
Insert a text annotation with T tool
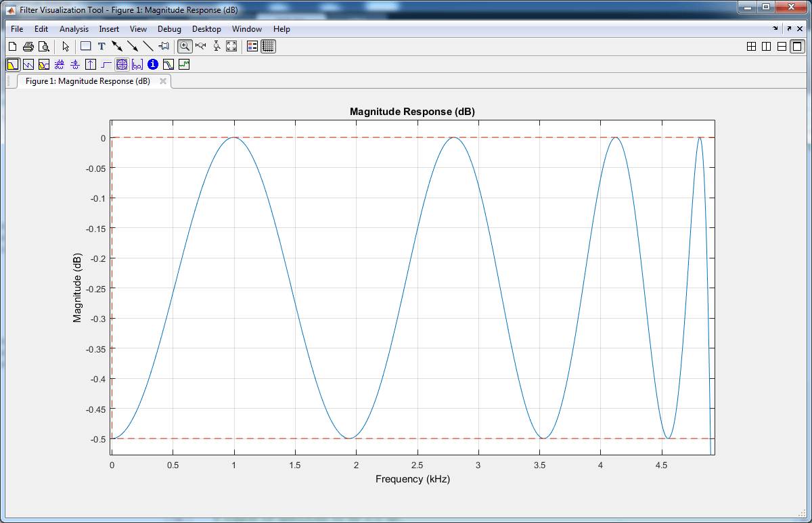[x=101, y=47]
